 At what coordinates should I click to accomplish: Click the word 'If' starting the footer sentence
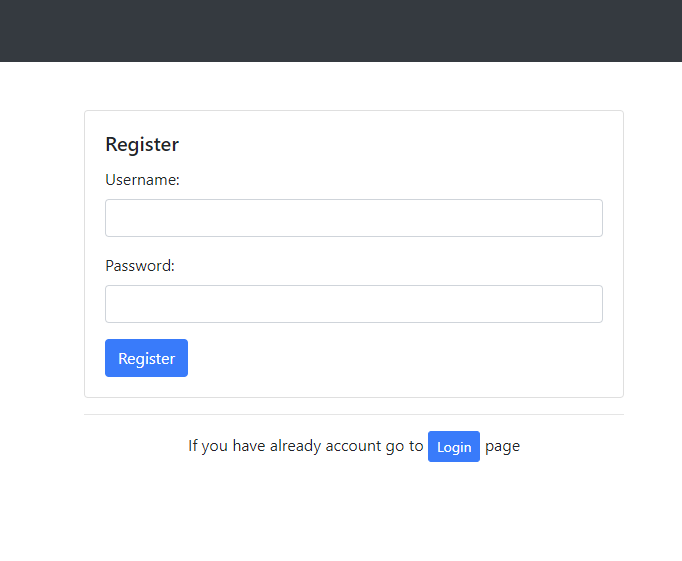click(193, 446)
